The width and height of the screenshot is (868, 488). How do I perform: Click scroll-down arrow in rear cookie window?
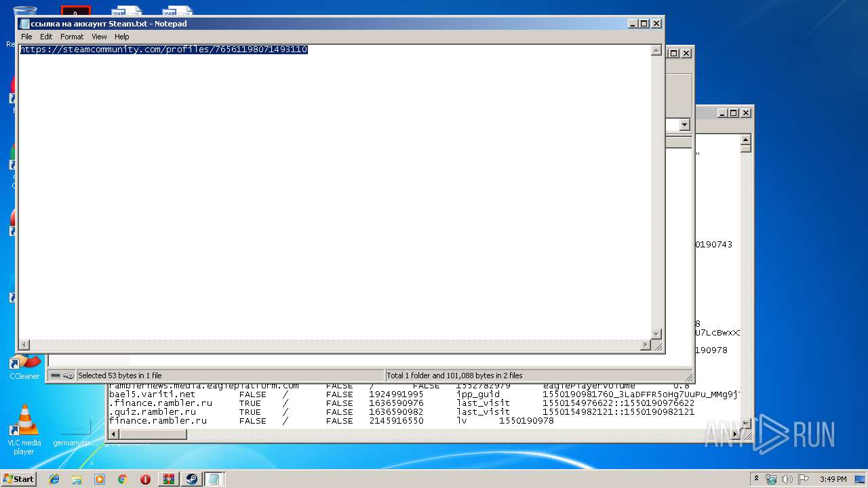pyautogui.click(x=746, y=424)
